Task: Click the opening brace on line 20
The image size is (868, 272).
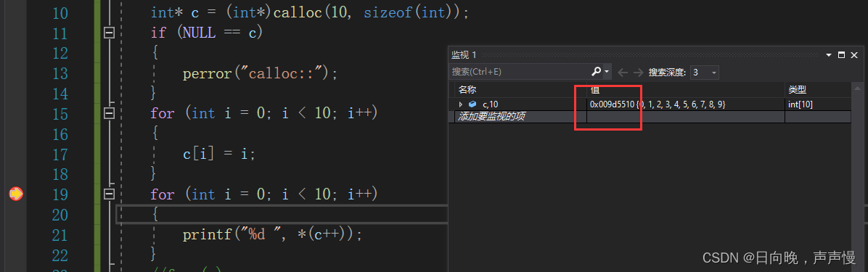Action: click(155, 215)
